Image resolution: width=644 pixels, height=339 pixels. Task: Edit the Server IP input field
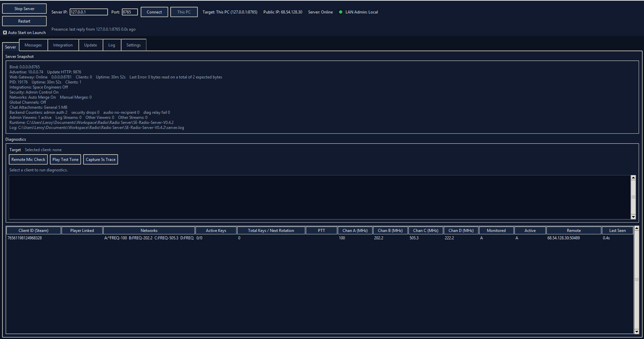click(x=89, y=12)
